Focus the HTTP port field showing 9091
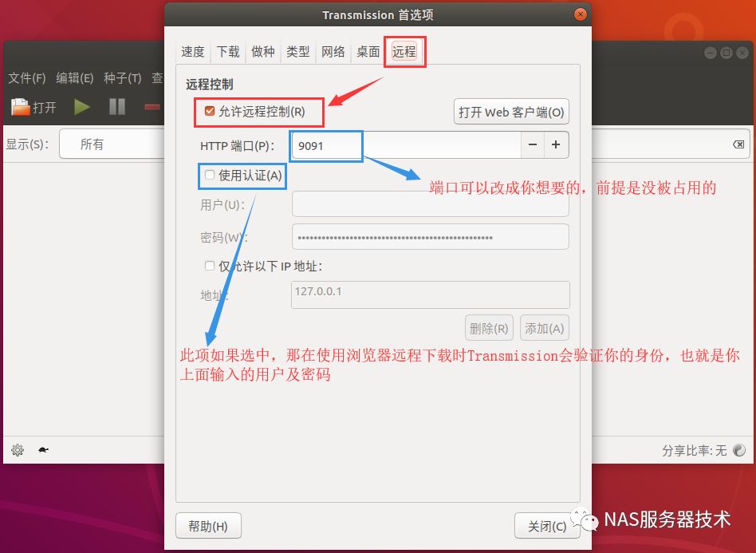This screenshot has height=553, width=756. click(x=407, y=144)
